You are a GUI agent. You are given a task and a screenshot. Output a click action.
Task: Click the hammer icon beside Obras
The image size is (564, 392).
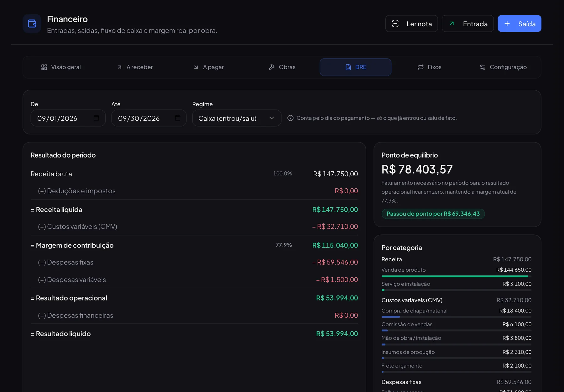[x=272, y=67]
